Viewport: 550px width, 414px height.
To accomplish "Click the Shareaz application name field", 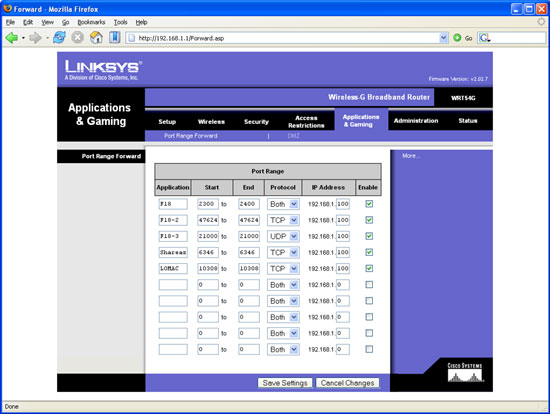I will click(173, 252).
